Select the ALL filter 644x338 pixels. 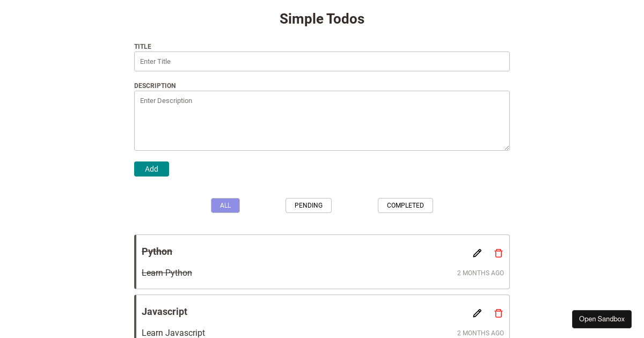pos(225,205)
